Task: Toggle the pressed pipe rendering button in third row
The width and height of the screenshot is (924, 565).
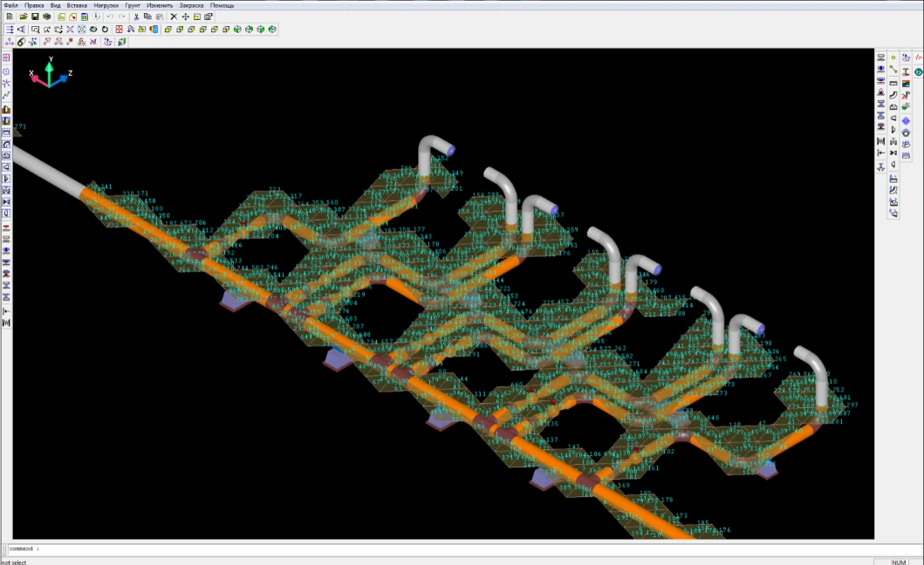Action: pyautogui.click(x=21, y=42)
